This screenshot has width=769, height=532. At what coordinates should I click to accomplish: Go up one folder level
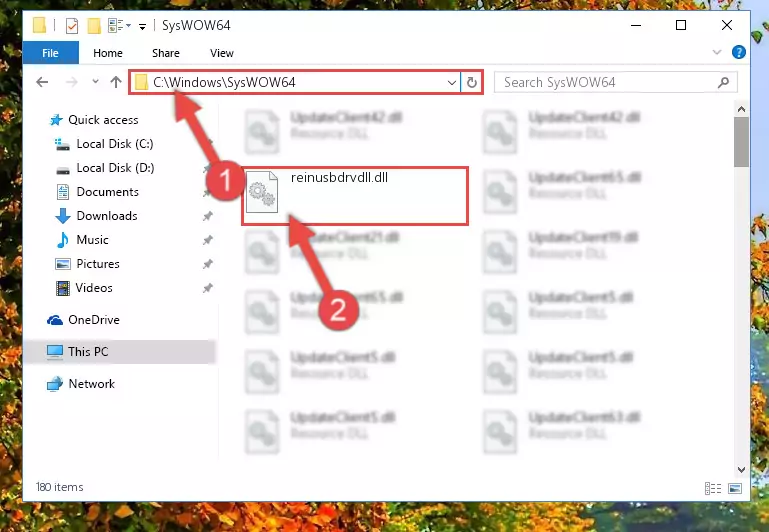pyautogui.click(x=116, y=82)
